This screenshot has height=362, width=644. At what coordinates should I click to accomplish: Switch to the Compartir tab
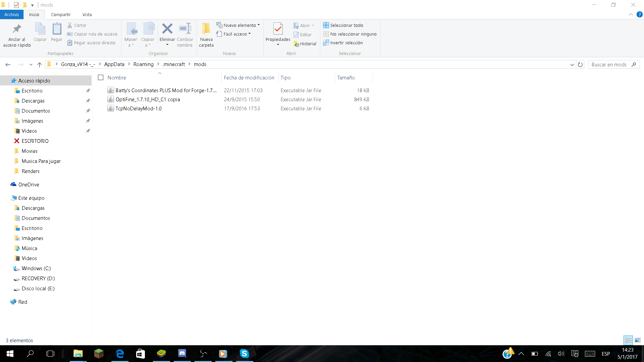(x=61, y=14)
